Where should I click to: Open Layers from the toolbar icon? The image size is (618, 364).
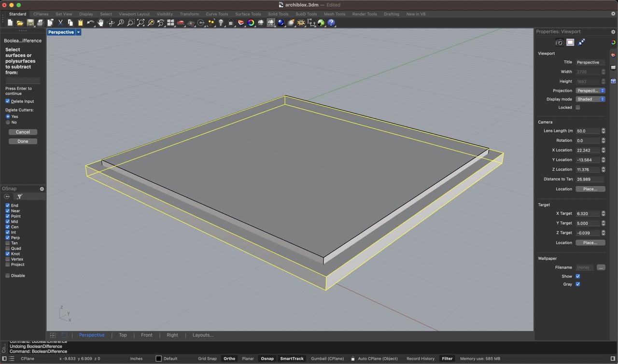pos(241,23)
